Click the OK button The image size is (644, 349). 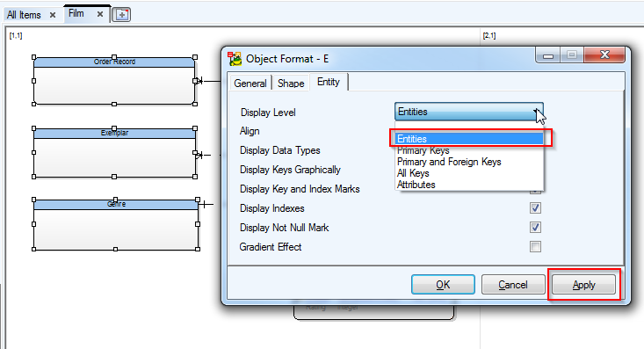coord(443,285)
